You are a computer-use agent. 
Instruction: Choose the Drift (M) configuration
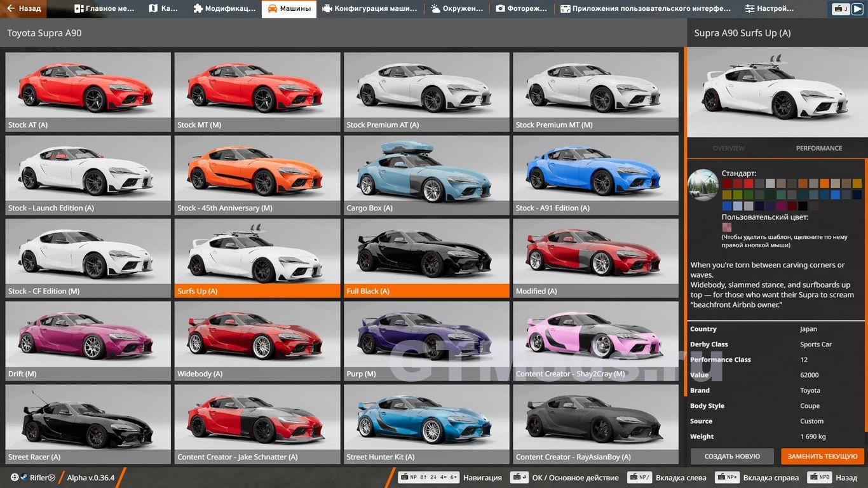coord(88,341)
